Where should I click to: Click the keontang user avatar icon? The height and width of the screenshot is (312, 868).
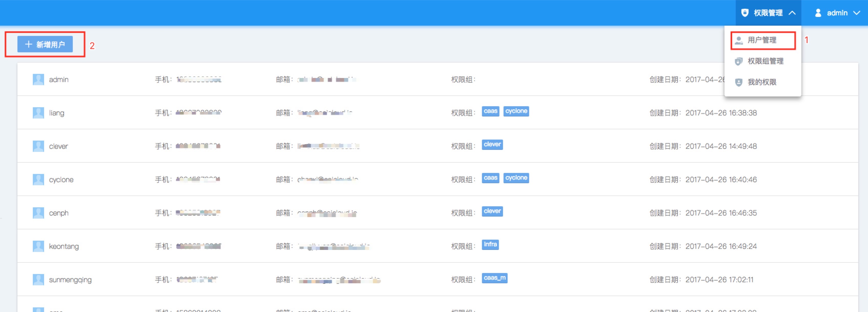(38, 246)
